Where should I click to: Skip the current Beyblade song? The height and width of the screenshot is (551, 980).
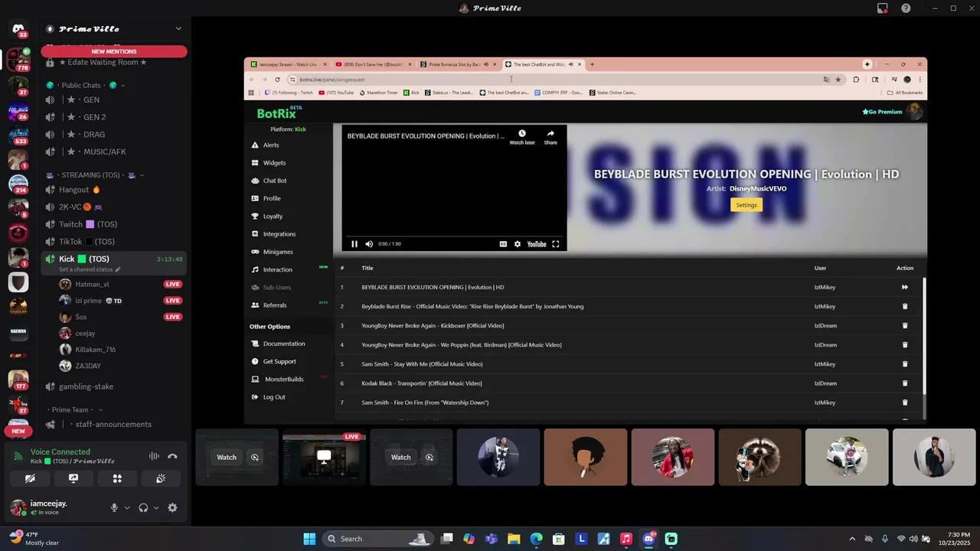[x=905, y=287]
